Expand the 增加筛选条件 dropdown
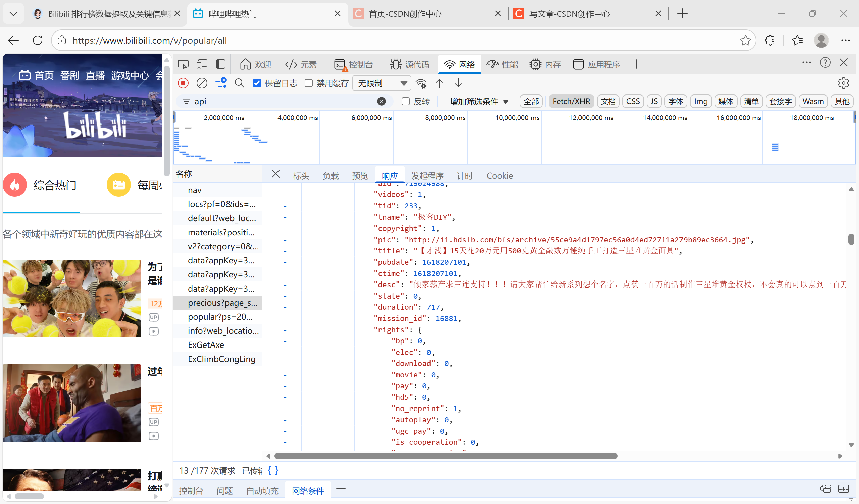 478,101
